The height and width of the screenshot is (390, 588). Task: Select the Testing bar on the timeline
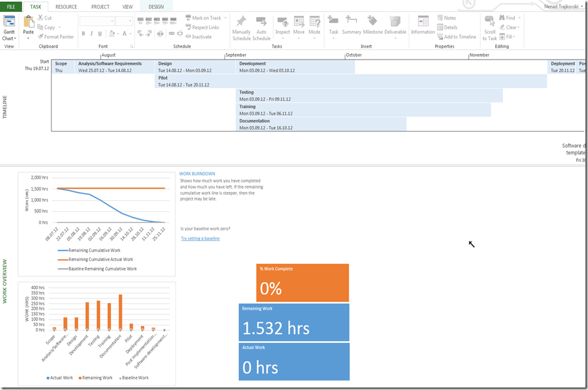[x=369, y=95]
